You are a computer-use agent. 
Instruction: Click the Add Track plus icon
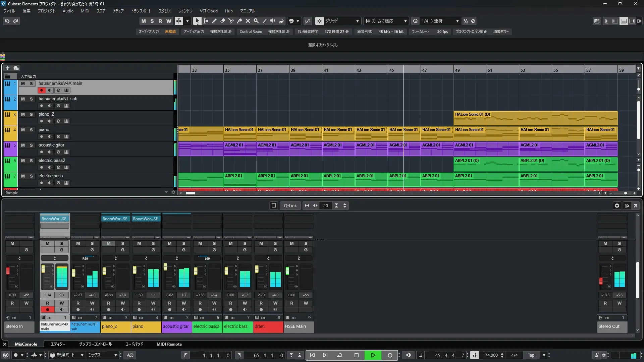point(7,68)
